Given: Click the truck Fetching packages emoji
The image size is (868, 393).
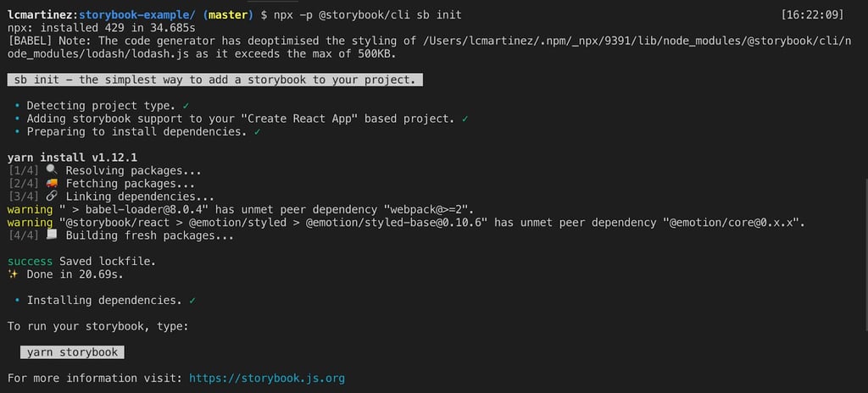Looking at the screenshot, I should tap(52, 183).
